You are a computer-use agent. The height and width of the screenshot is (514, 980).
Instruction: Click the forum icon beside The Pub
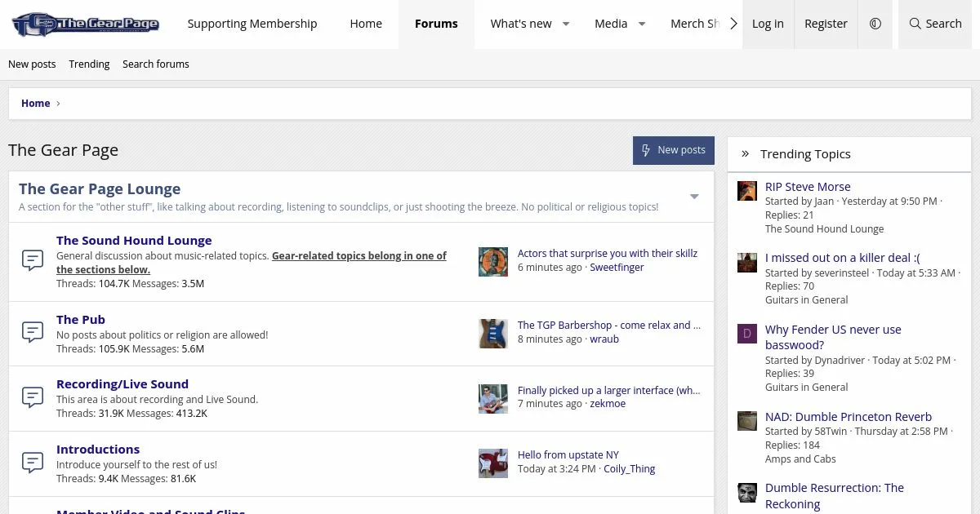click(x=32, y=333)
